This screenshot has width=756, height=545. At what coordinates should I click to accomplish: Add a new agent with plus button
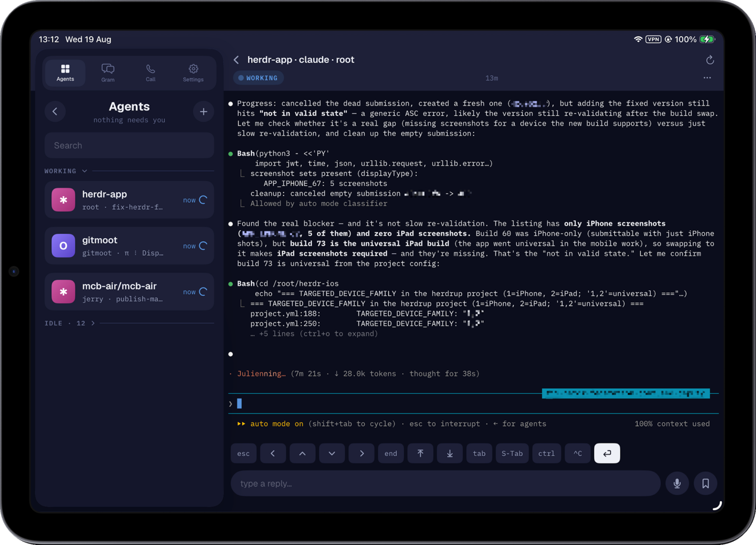point(203,111)
